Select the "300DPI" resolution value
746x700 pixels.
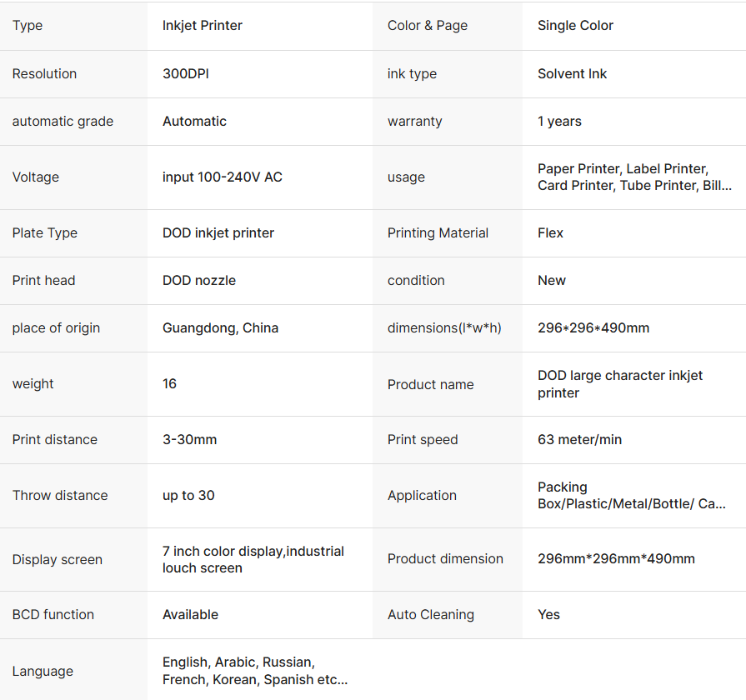[x=186, y=73]
